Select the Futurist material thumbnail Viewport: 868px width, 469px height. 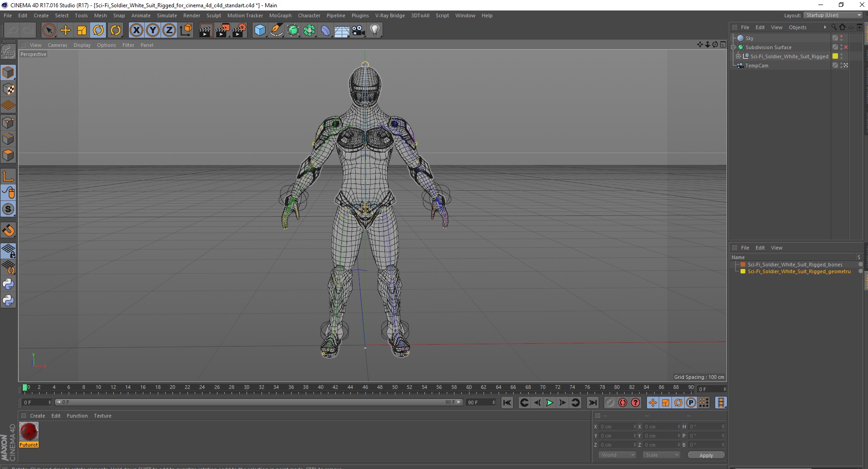[x=29, y=432]
